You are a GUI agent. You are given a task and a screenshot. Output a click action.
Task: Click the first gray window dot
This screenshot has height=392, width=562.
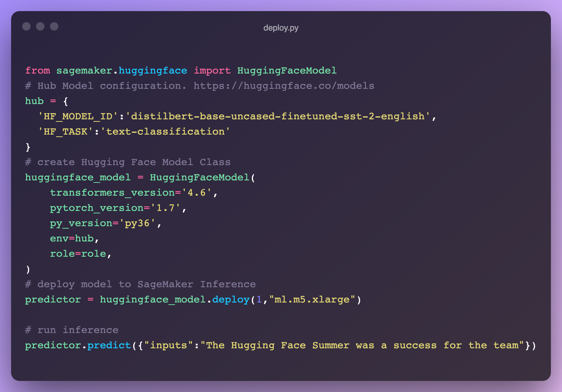(x=26, y=26)
